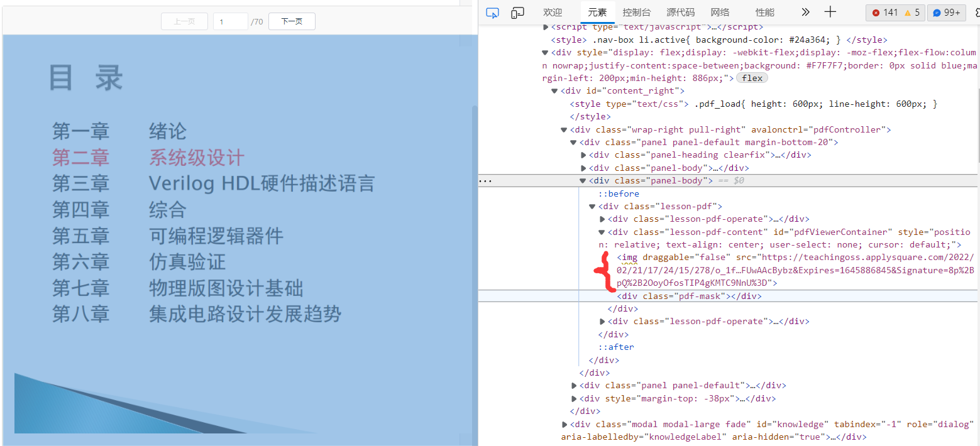This screenshot has height=446, width=980.
Task: Switch to the 元素 tab
Action: point(597,12)
